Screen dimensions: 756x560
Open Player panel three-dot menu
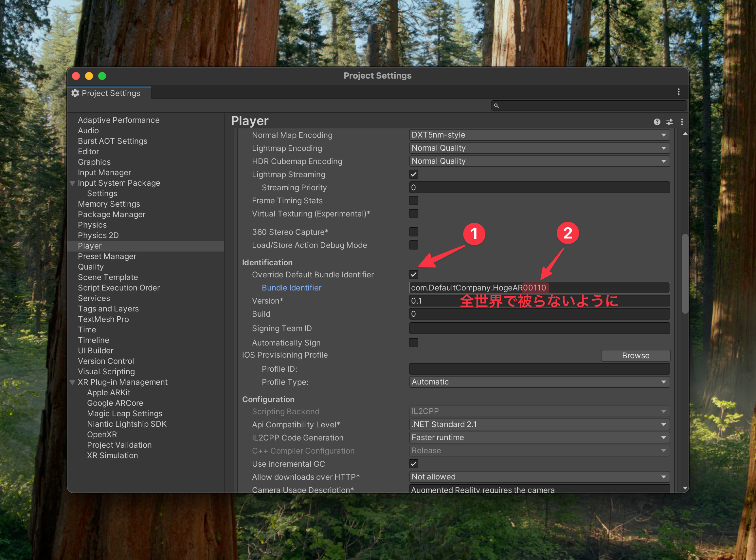click(682, 122)
